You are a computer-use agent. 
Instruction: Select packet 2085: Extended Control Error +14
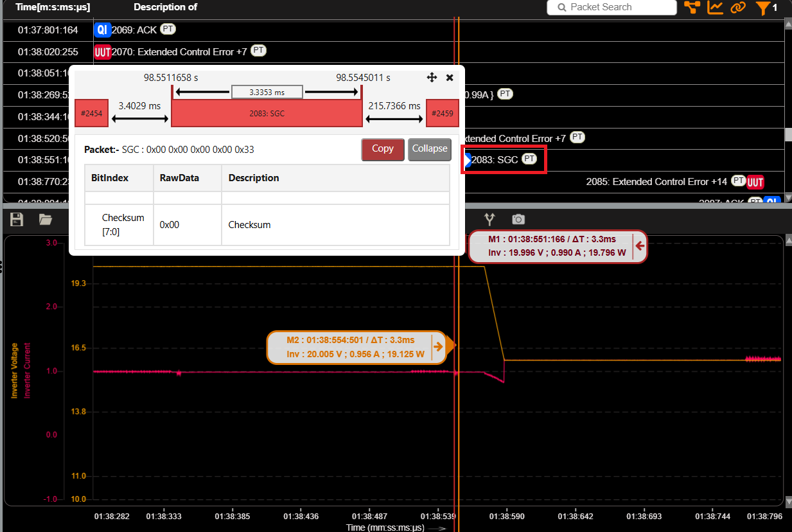tap(656, 182)
